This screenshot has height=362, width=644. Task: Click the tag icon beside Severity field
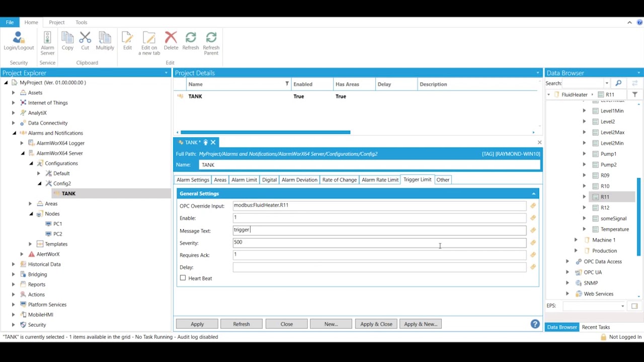tap(533, 242)
